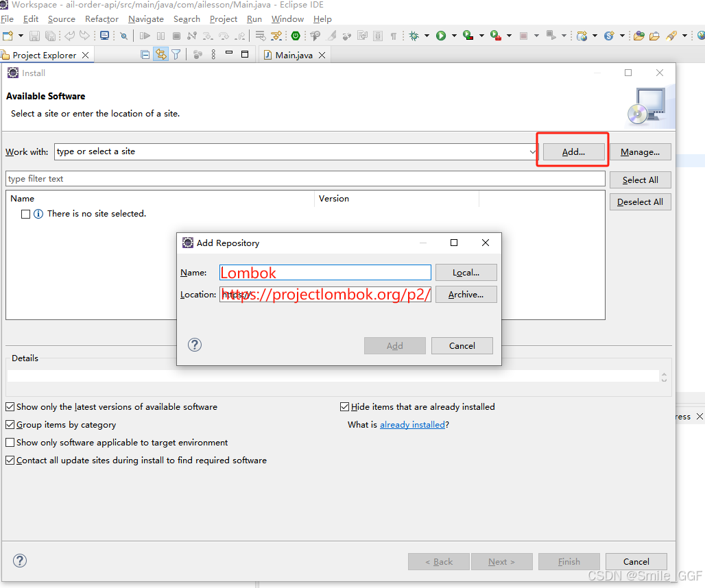Toggle Show only the latest versions checkbox
This screenshot has height=588, width=705.
(10, 407)
